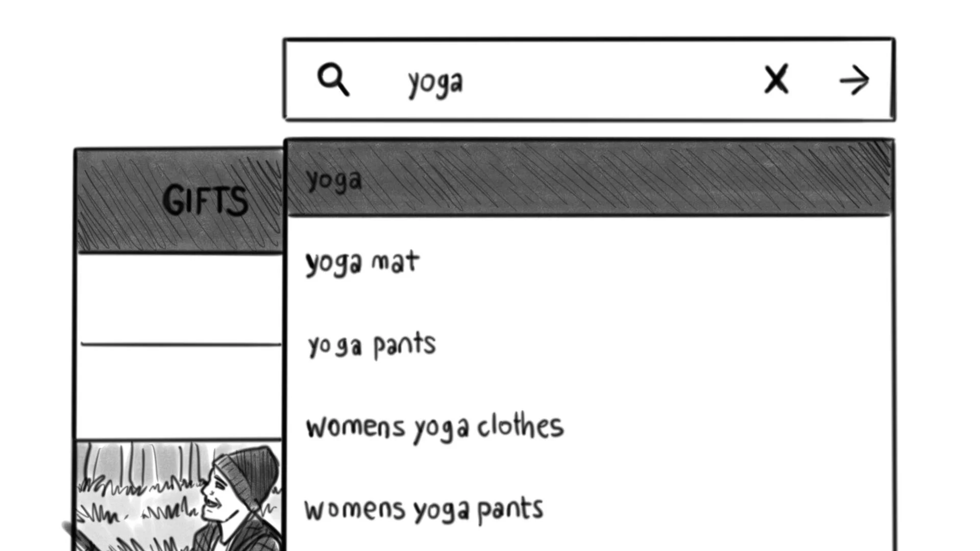Click the illustration of man in beanie
Screen dimensions: 980x551
point(179,496)
